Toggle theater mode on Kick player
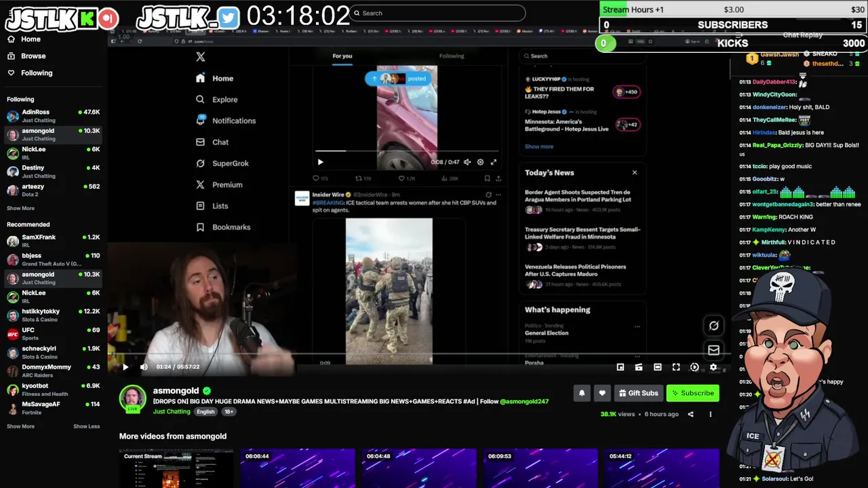The image size is (868, 488). [657, 367]
